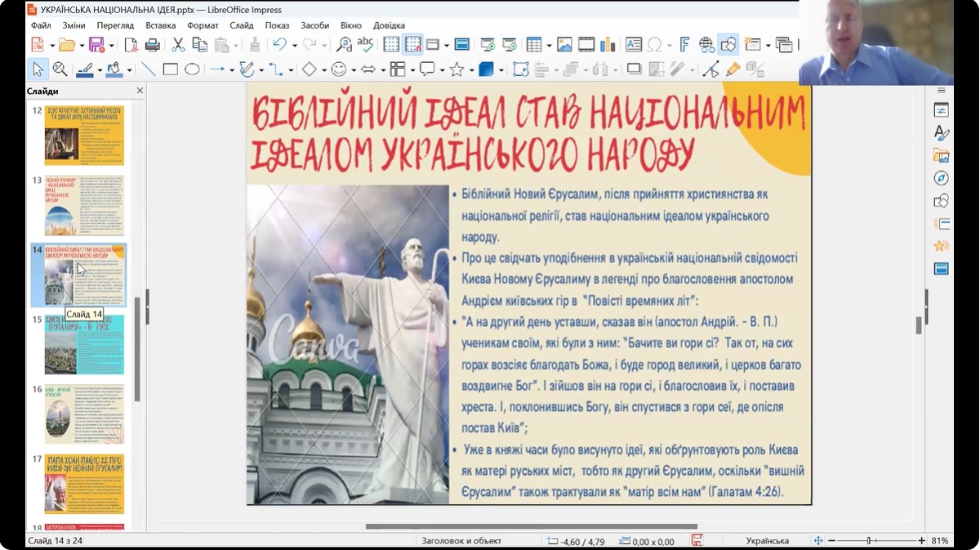This screenshot has width=980, height=550.
Task: Start slideshow from current slide
Action: tap(509, 45)
